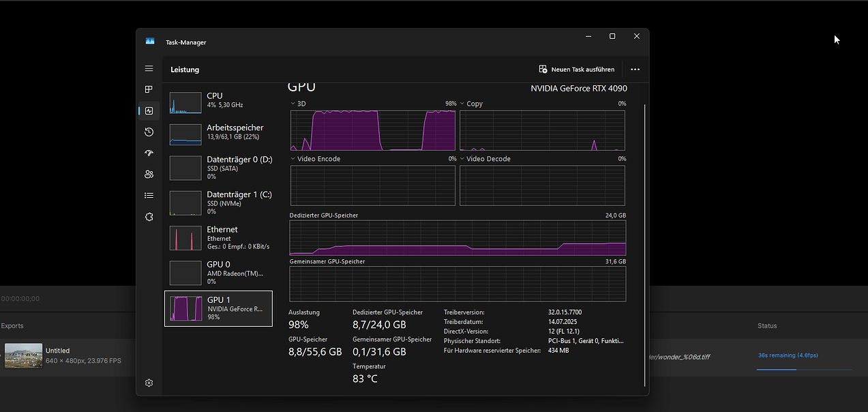868x412 pixels.
Task: Click the Untitled export thumbnail
Action: pos(23,355)
